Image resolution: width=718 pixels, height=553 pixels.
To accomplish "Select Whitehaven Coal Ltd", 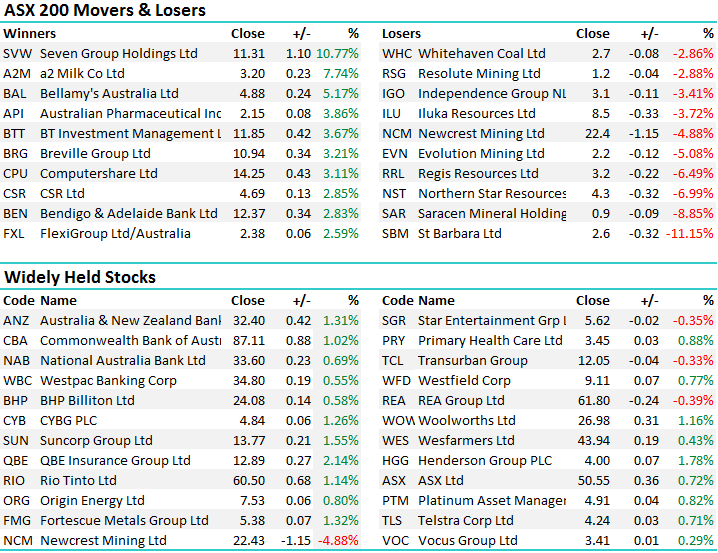I will (x=482, y=53).
